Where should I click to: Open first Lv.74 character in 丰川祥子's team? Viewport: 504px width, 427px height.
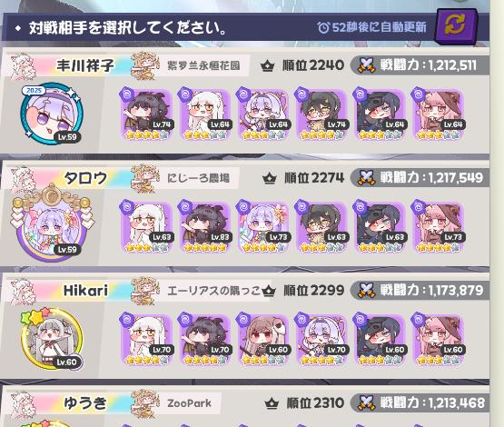point(148,114)
